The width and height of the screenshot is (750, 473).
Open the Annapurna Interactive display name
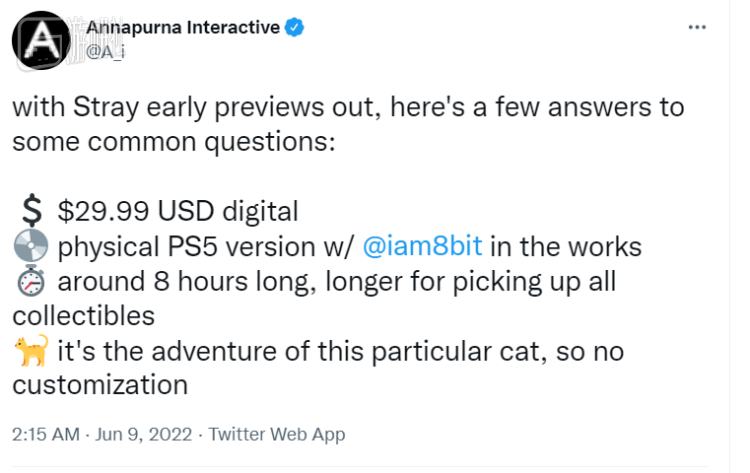tap(183, 29)
